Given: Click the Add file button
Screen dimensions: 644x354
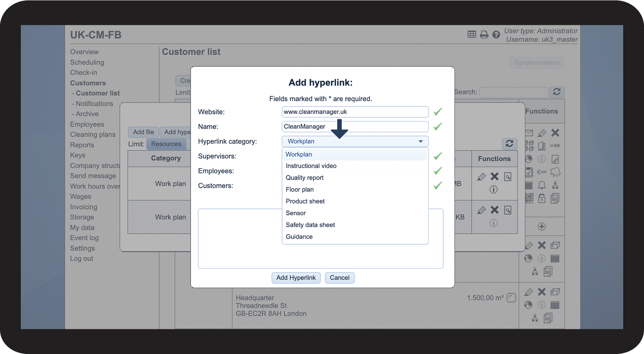Looking at the screenshot, I should click(x=144, y=132).
